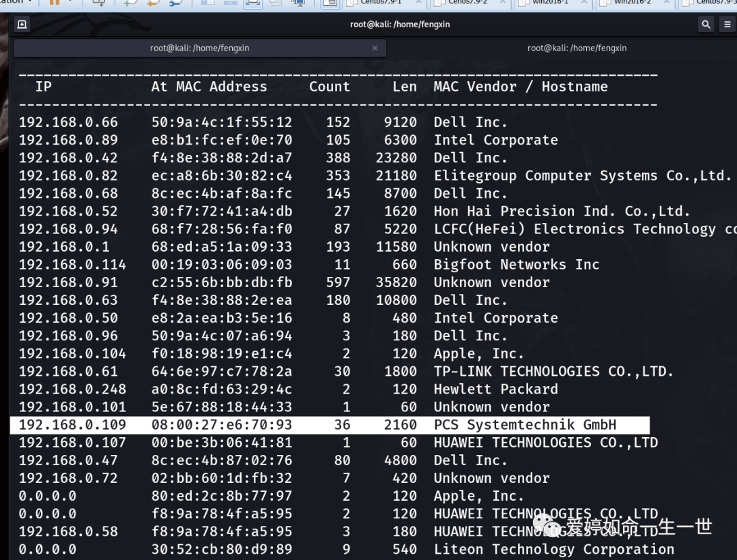Click TP-LINK TECHNOLOGIES vendor entry
This screenshot has width=737, height=560.
pyautogui.click(x=553, y=372)
